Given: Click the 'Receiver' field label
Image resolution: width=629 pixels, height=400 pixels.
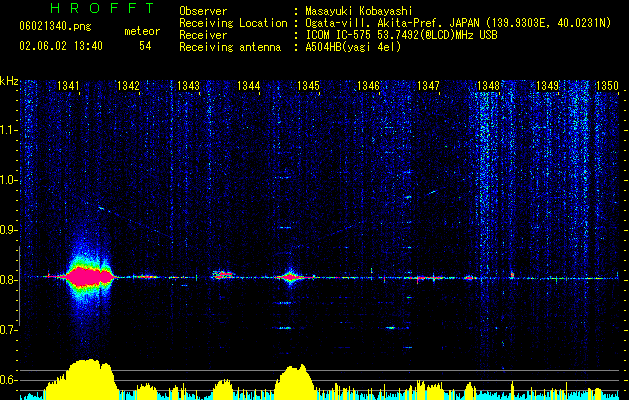Looking at the screenshot, I should 203,35.
